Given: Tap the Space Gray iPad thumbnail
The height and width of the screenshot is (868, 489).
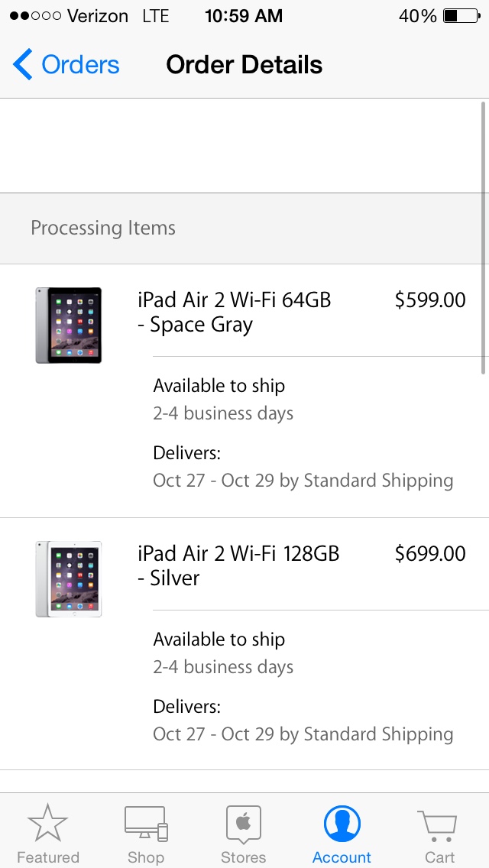Looking at the screenshot, I should (x=68, y=325).
